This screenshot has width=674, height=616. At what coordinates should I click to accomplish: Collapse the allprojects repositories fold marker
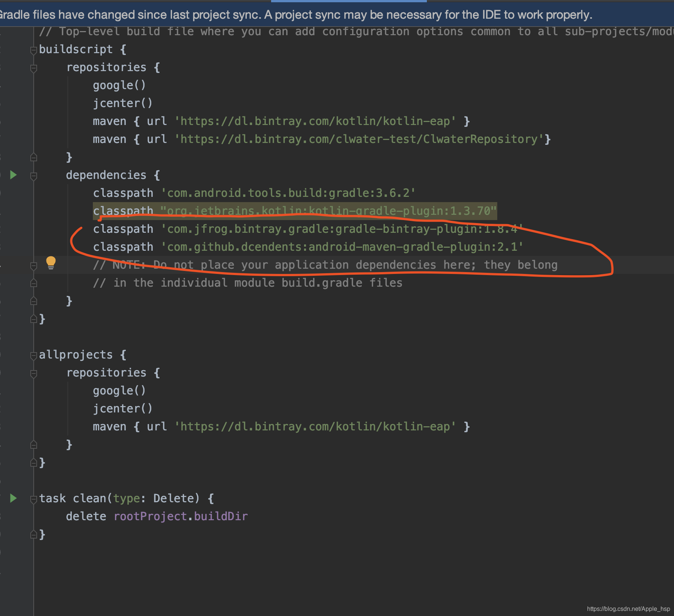coord(34,373)
